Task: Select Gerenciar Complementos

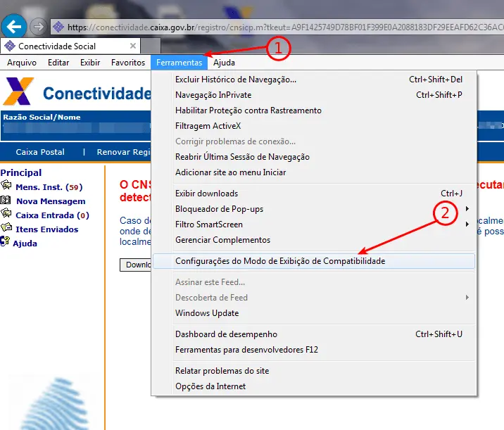Action: (314, 240)
